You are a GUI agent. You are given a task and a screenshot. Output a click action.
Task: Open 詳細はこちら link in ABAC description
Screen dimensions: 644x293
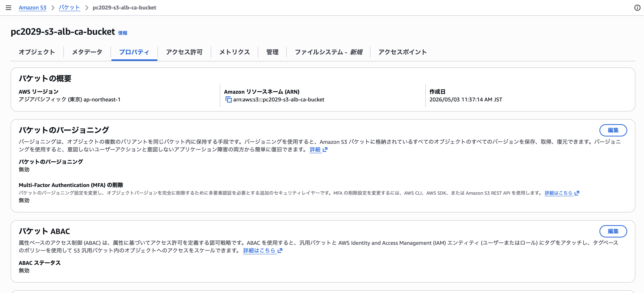(x=259, y=251)
